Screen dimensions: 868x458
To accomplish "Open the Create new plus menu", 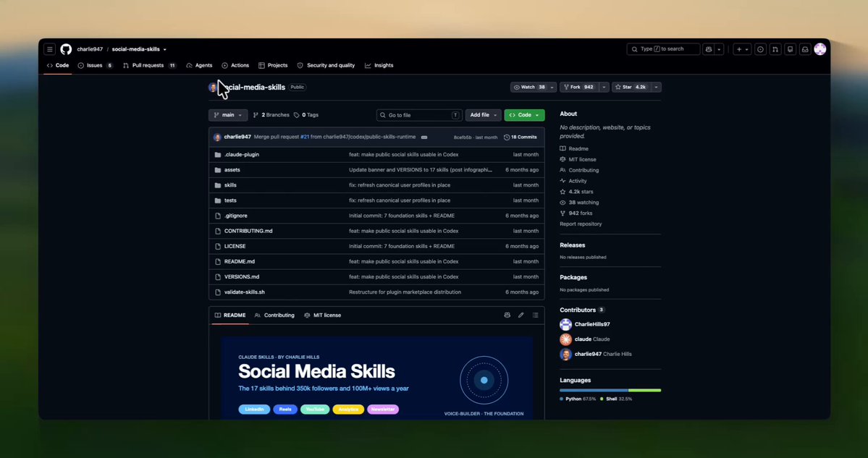I will tap(742, 49).
